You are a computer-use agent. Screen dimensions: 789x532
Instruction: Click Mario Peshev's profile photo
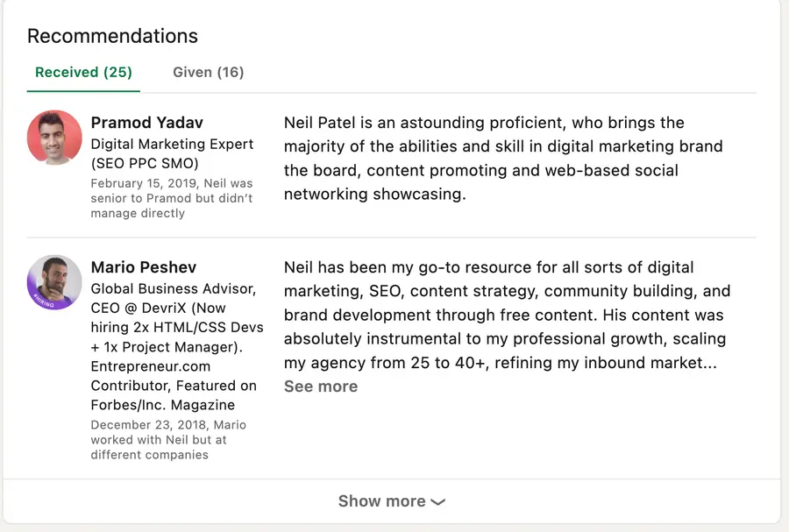click(53, 282)
